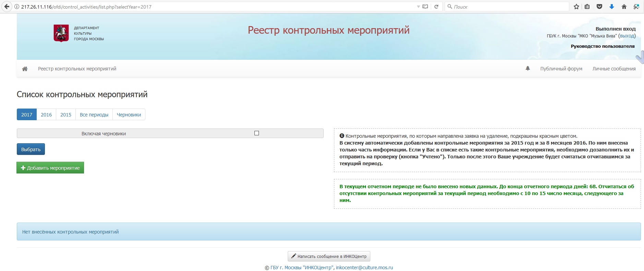Enable the 'Включая черновики' checkbox

(257, 133)
